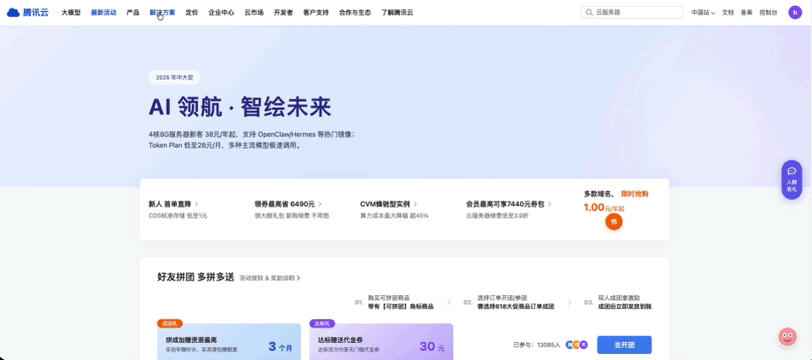This screenshot has width=812, height=360.
Task: Click the AI 领航 · 智绘未来 headline
Action: click(240, 107)
